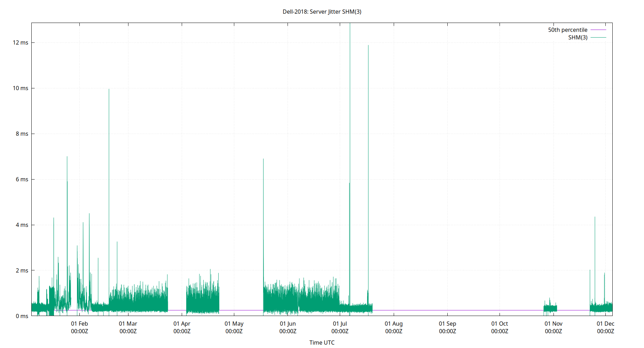Screen dimensions: 644x348
Task: Click the 01 Mar axis label
Action: (x=128, y=324)
